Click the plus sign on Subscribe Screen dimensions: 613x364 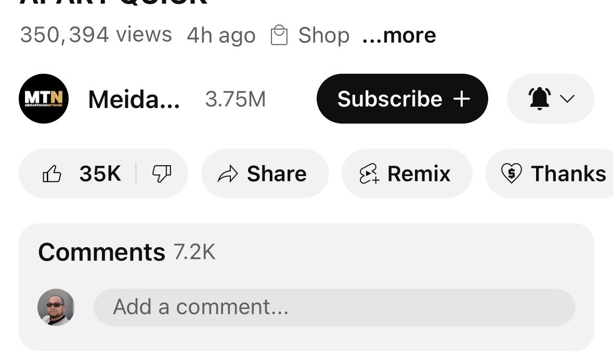[462, 99]
